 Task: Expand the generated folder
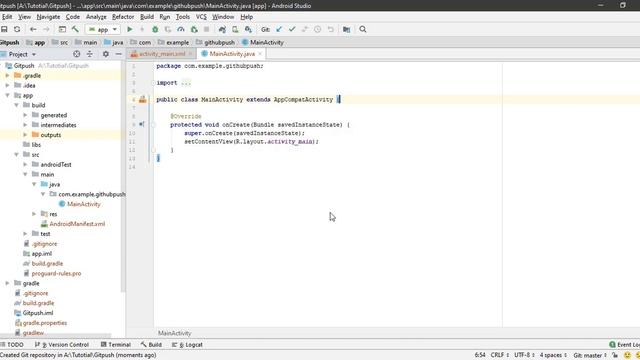point(25,115)
